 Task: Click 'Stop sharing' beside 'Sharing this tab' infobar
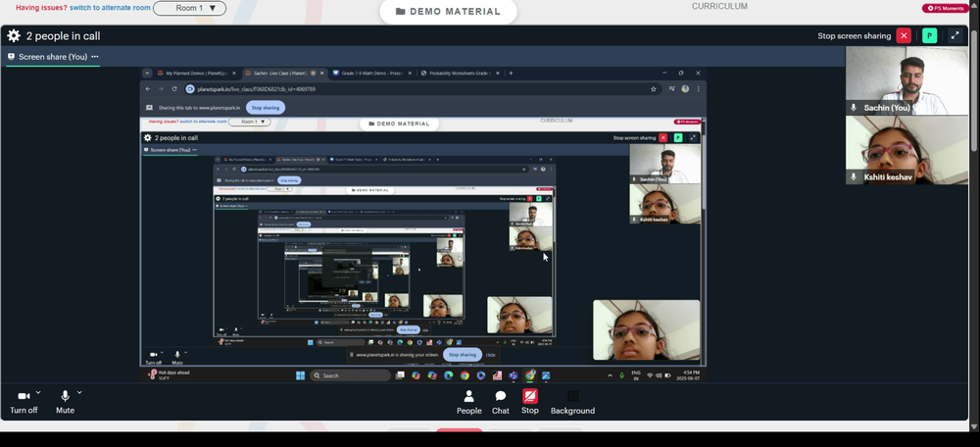coord(265,108)
